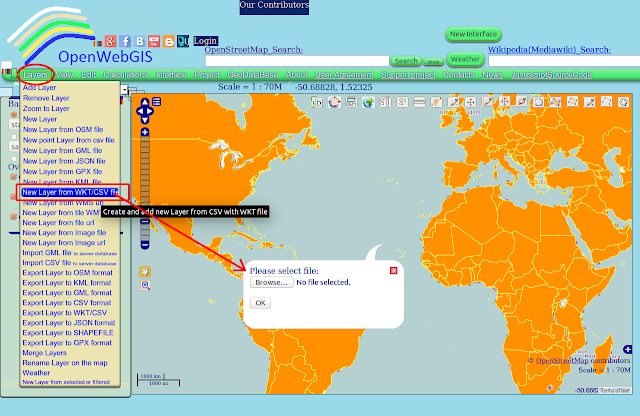The image size is (640, 416).
Task: Choose New Layer from WKT/CSV file
Action: click(70, 192)
